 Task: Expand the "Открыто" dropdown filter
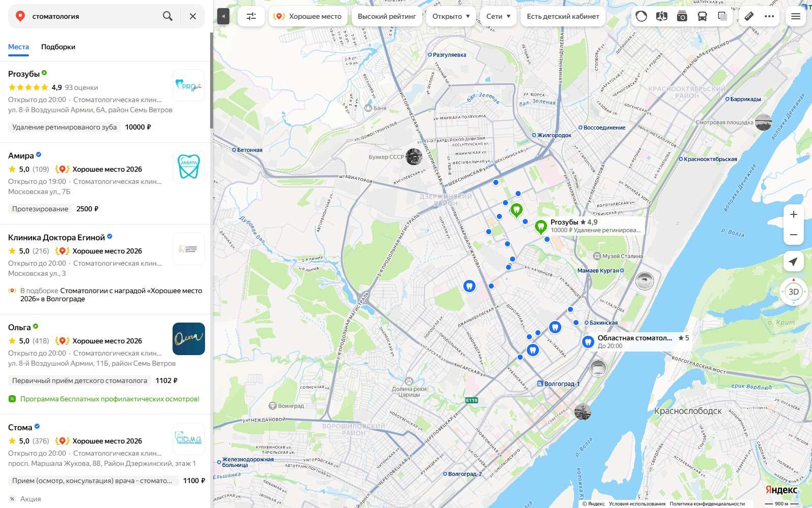(451, 16)
